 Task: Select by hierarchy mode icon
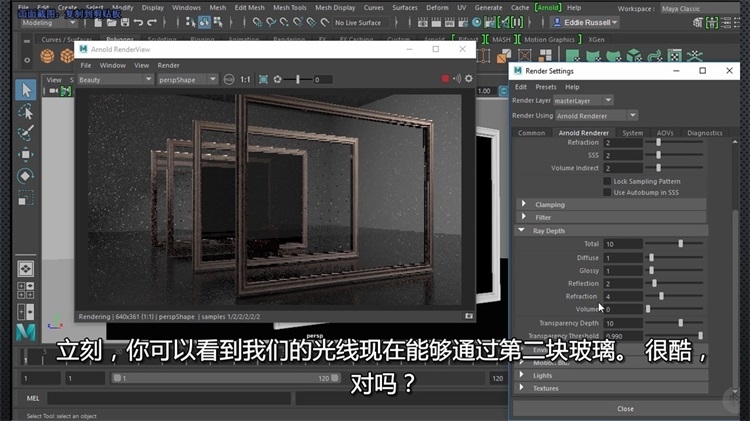click(x=190, y=22)
